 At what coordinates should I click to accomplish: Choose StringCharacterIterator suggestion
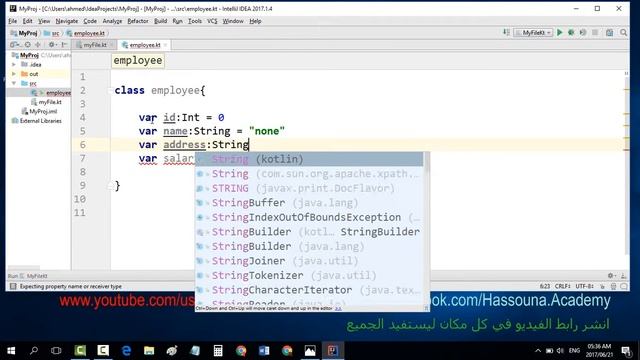coord(309,290)
